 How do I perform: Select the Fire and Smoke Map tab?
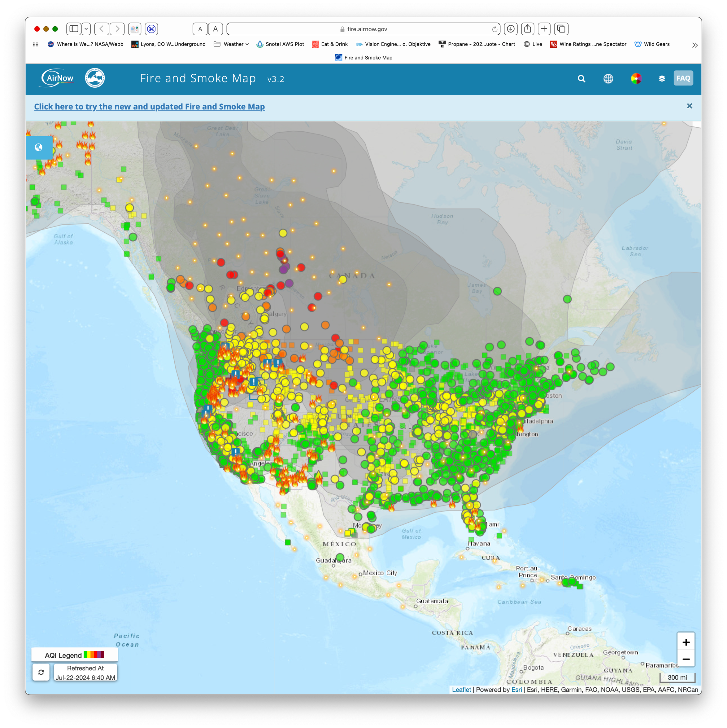pos(363,58)
